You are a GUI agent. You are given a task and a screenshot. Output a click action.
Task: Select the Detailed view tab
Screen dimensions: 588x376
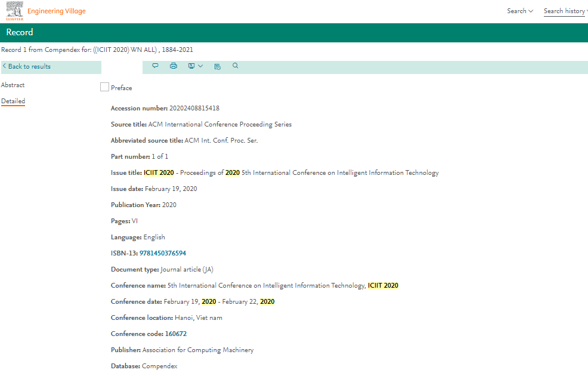point(13,101)
